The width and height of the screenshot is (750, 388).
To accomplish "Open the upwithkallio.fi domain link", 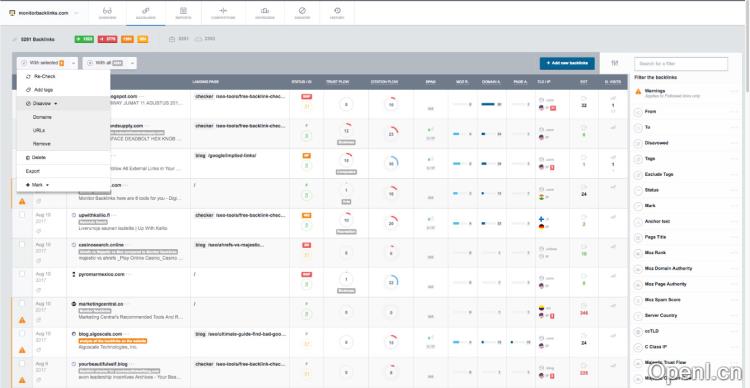I will tap(95, 215).
